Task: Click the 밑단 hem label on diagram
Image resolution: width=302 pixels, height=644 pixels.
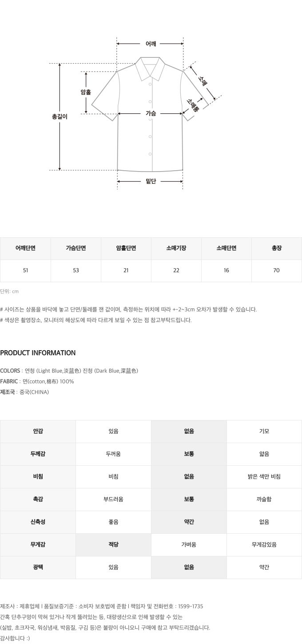Action: 151,181
